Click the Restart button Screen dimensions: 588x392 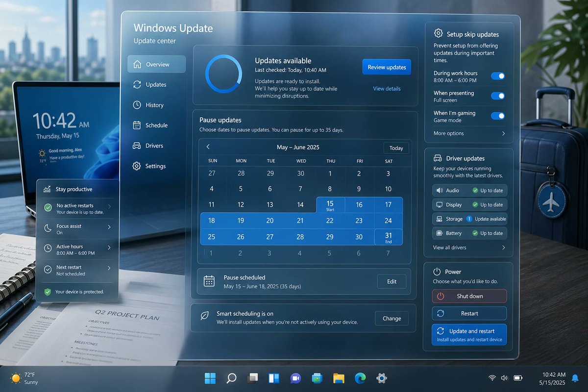click(x=469, y=314)
